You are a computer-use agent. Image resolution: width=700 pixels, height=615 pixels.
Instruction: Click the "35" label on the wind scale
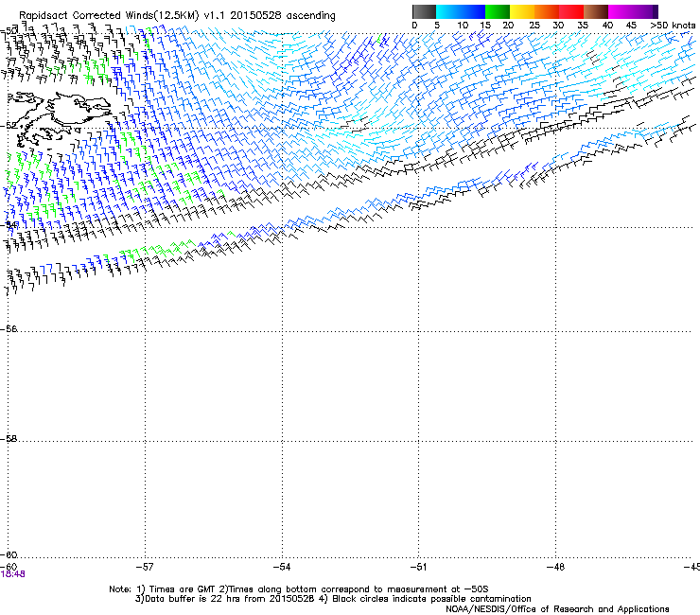[583, 26]
